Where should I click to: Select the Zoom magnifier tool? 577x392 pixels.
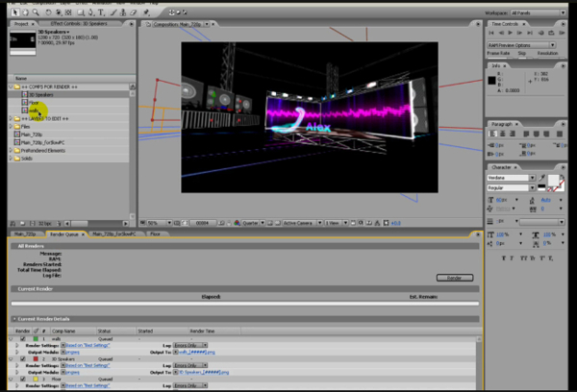36,12
